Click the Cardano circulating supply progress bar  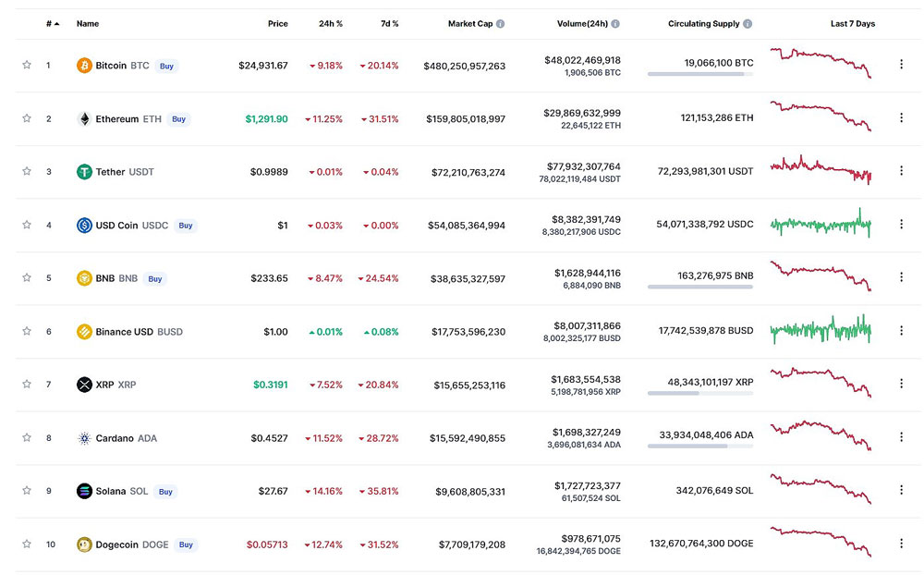tap(700, 447)
